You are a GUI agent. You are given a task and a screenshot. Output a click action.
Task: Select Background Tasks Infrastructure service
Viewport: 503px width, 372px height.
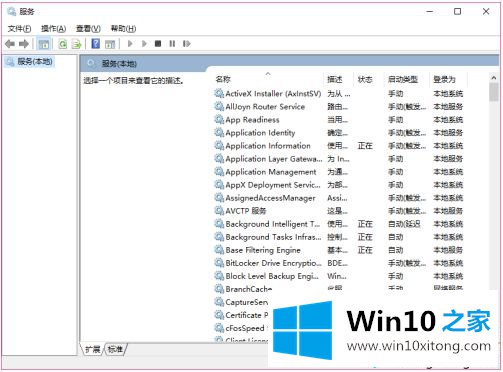pyautogui.click(x=339, y=237)
